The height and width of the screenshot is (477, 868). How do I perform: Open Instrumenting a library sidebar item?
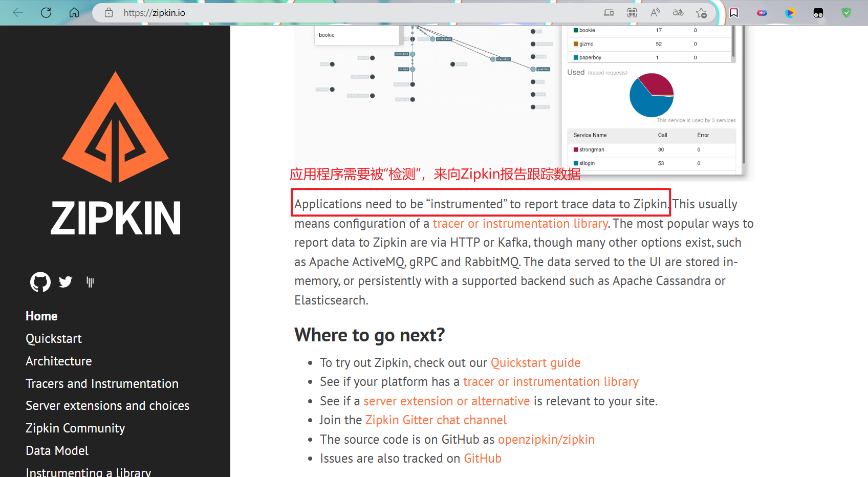[x=89, y=472]
